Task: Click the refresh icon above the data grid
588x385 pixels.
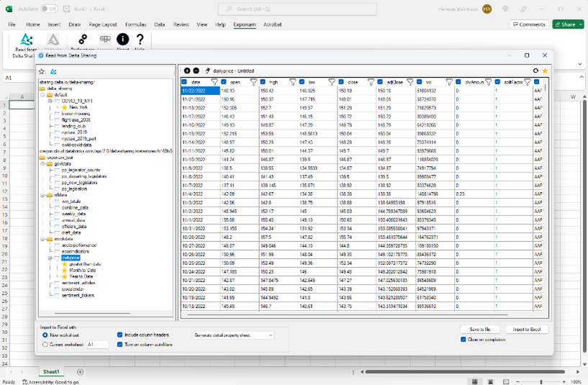Action: (535, 71)
